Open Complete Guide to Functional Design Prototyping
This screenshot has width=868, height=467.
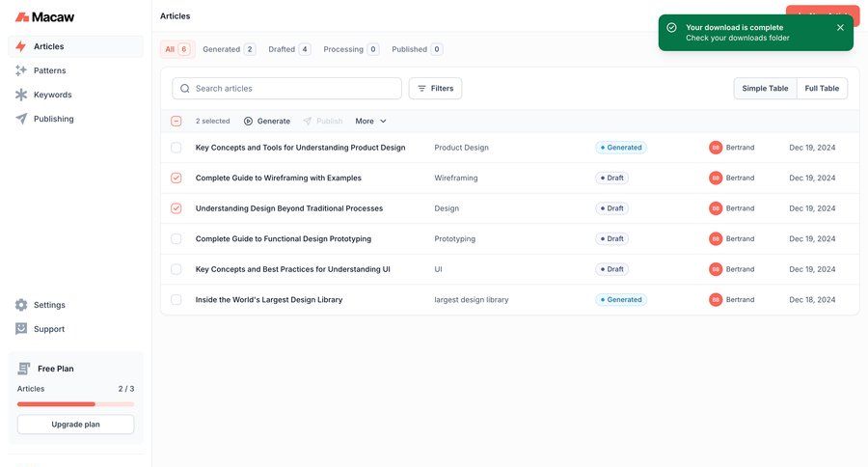(x=284, y=238)
